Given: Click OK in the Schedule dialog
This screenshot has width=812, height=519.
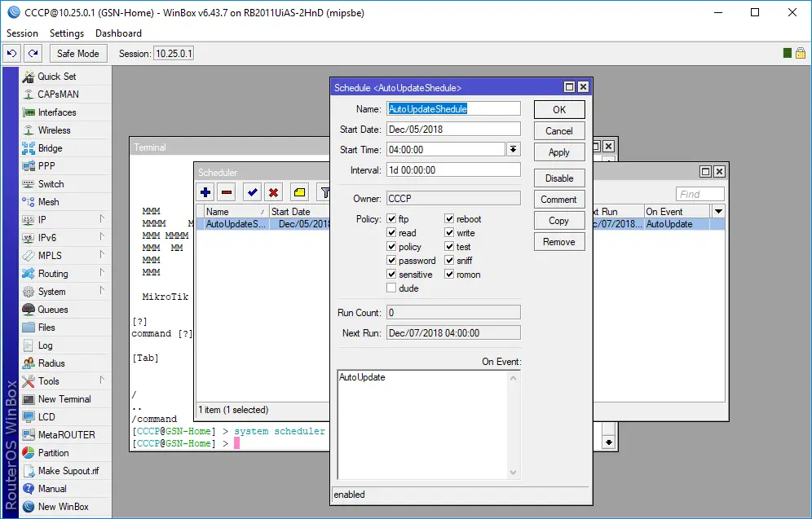Looking at the screenshot, I should pos(559,110).
